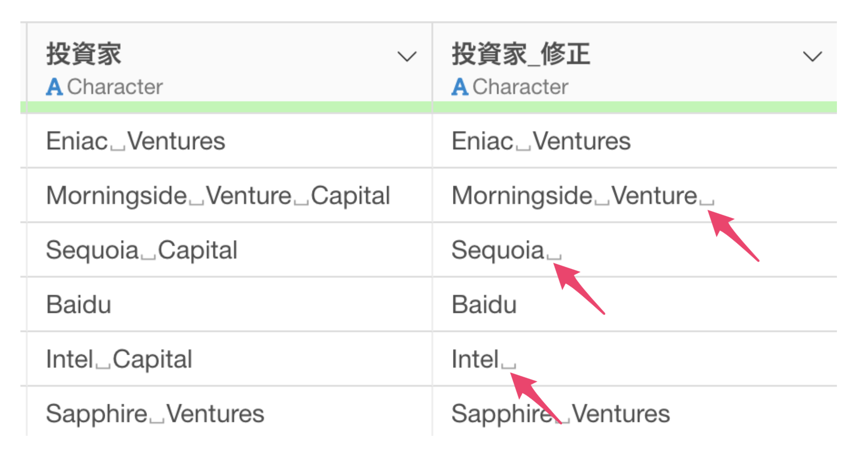The width and height of the screenshot is (868, 459).
Task: Select the truncated Intel cell in 投資家_修正
Action: [635, 359]
